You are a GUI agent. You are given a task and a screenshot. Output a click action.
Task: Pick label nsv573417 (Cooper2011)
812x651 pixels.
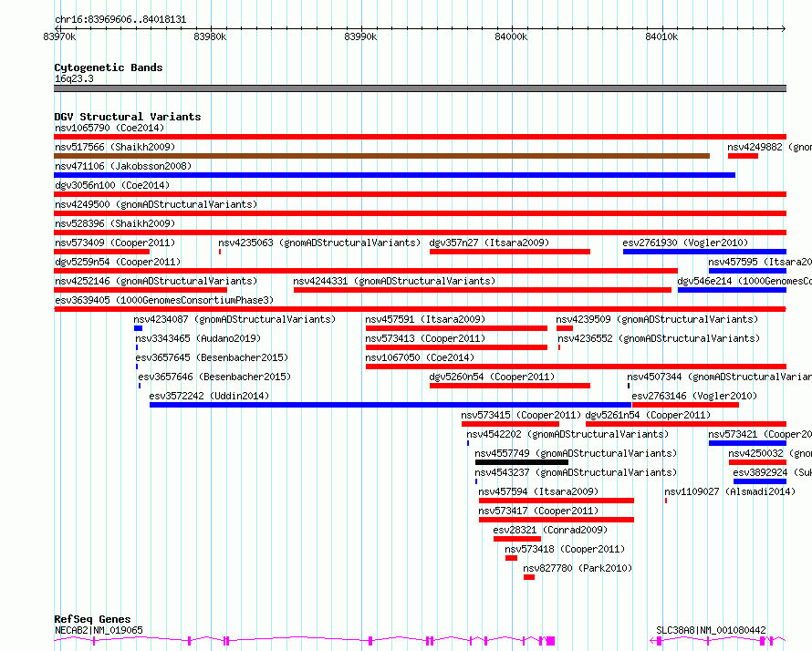538,511
